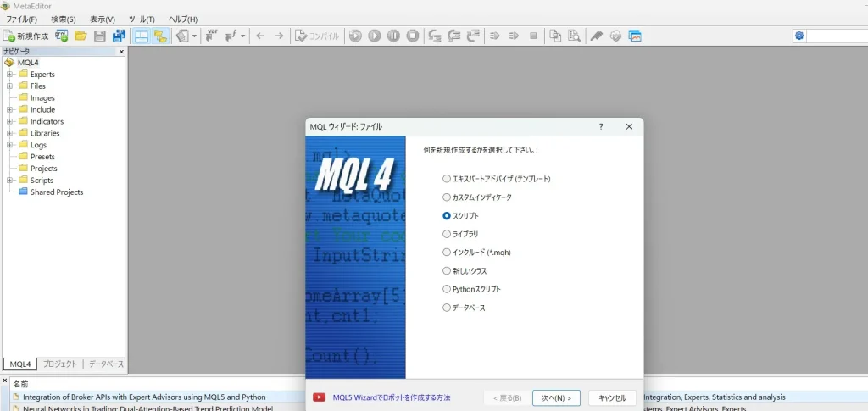The width and height of the screenshot is (868, 411).
Task: Click the styler pages icon in toolbar
Action: coord(183,36)
